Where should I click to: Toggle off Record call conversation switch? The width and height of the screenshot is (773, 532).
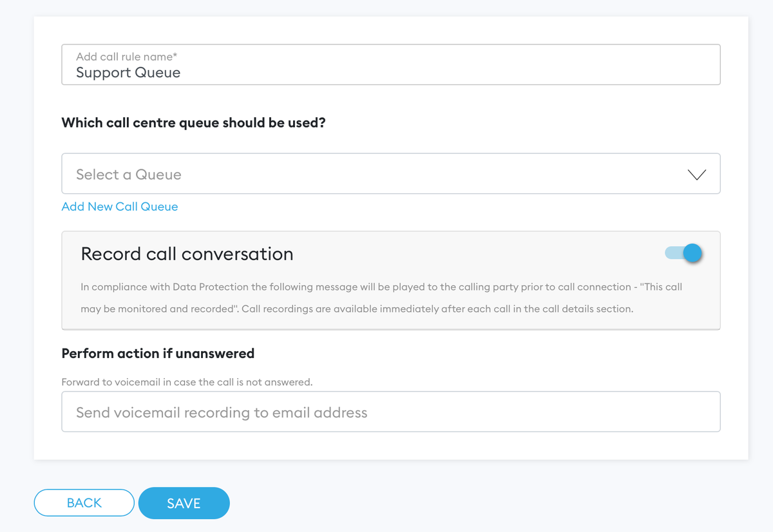[683, 253]
